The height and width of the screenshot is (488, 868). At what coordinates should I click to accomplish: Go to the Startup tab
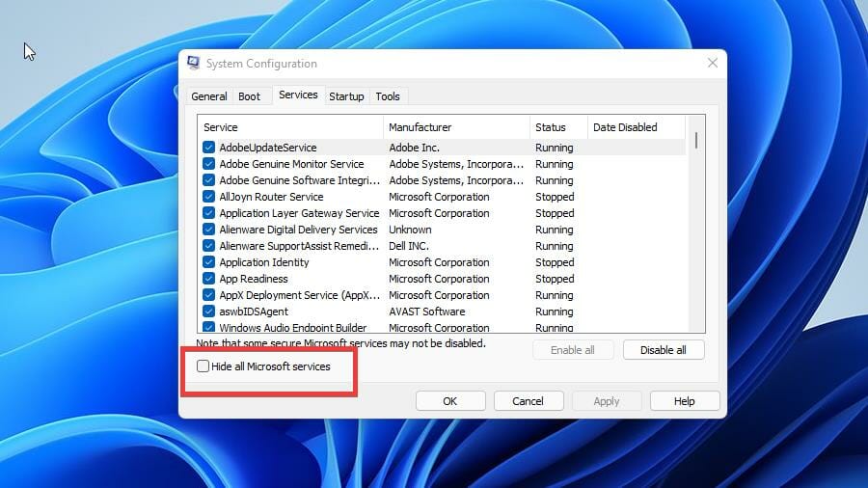(346, 96)
